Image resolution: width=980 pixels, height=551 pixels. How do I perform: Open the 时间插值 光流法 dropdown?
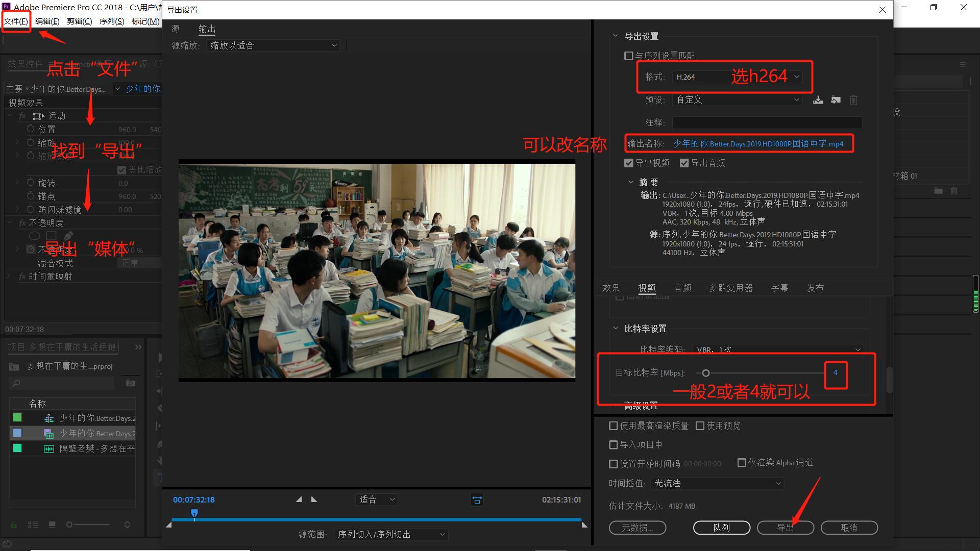pos(717,483)
